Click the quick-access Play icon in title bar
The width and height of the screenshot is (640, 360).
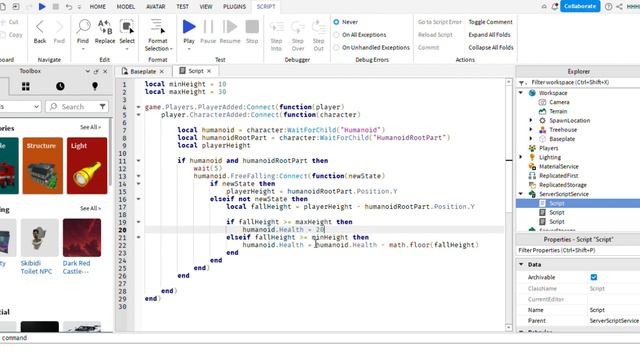pyautogui.click(x=42, y=7)
